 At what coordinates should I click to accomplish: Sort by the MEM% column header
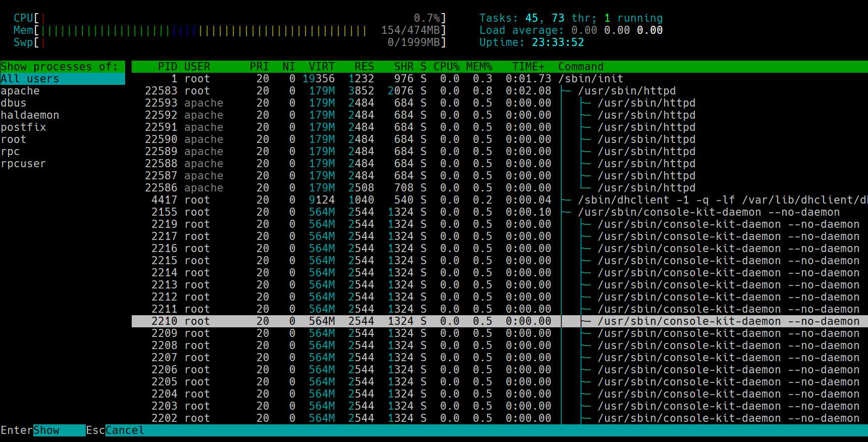[x=479, y=67]
